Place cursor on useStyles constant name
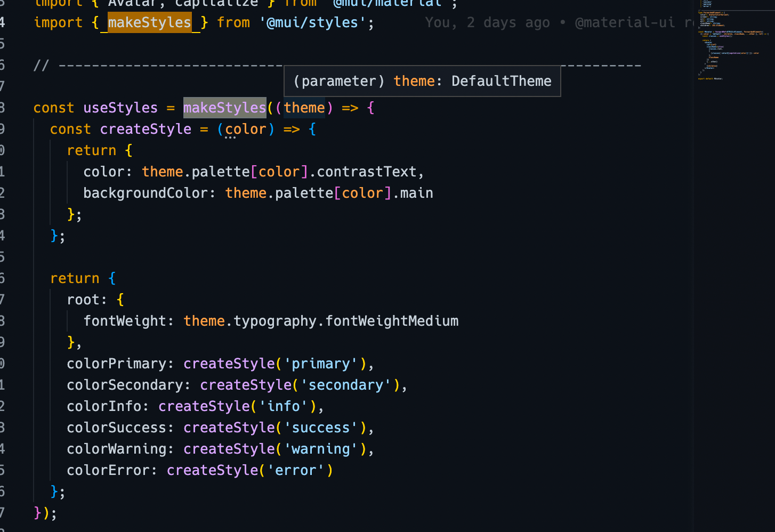 pos(120,108)
